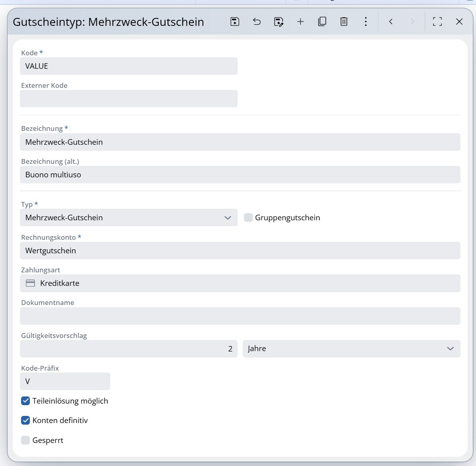Open the Zahlungsart Kreditkarte selector
Image resolution: width=476 pixels, height=466 pixels.
pos(240,283)
